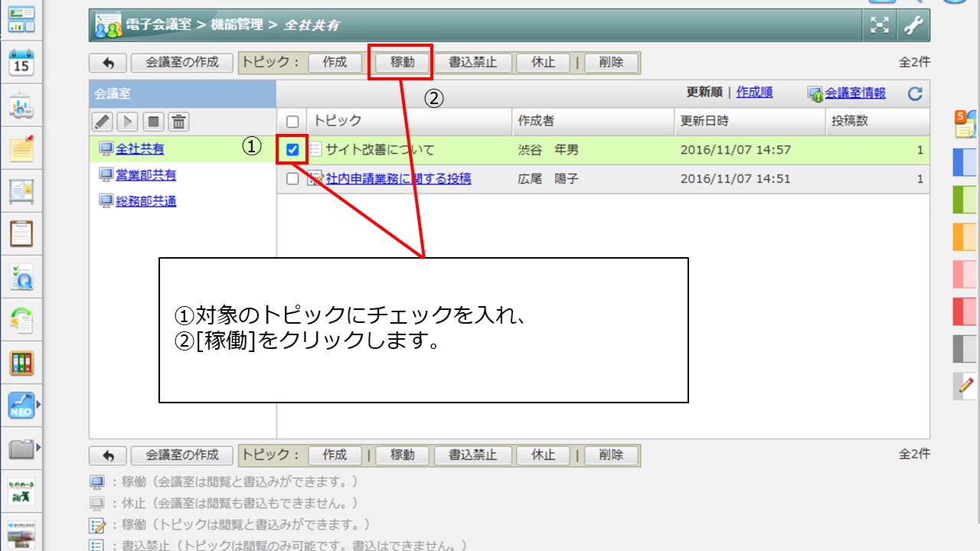Open the brown clipboard sidebar icon
The image size is (980, 551).
pyautogui.click(x=21, y=233)
